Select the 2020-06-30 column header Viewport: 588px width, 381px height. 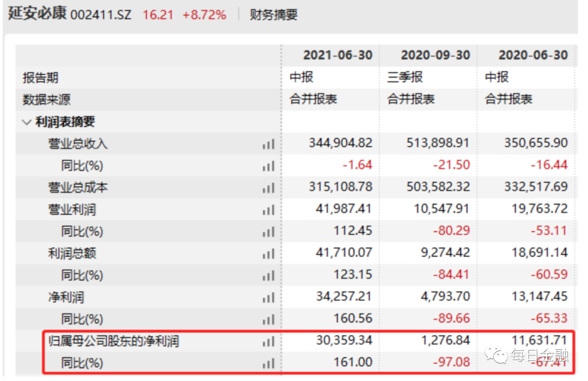click(x=533, y=55)
